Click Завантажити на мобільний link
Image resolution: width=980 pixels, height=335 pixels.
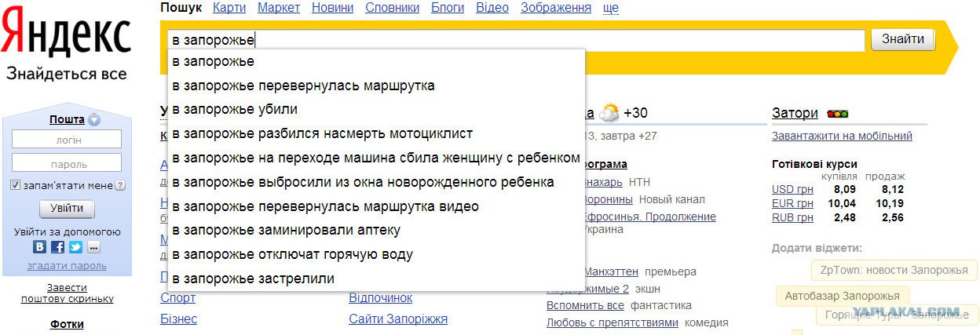click(842, 136)
